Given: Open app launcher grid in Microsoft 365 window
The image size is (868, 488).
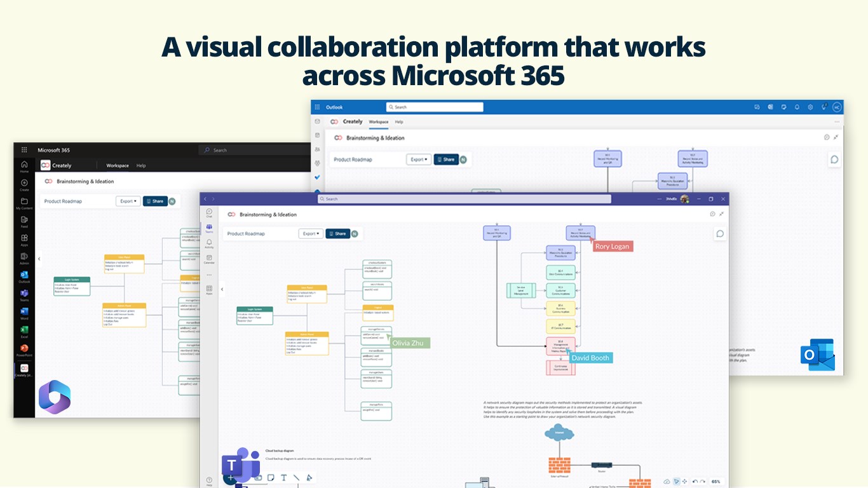Looking at the screenshot, I should 24,150.
